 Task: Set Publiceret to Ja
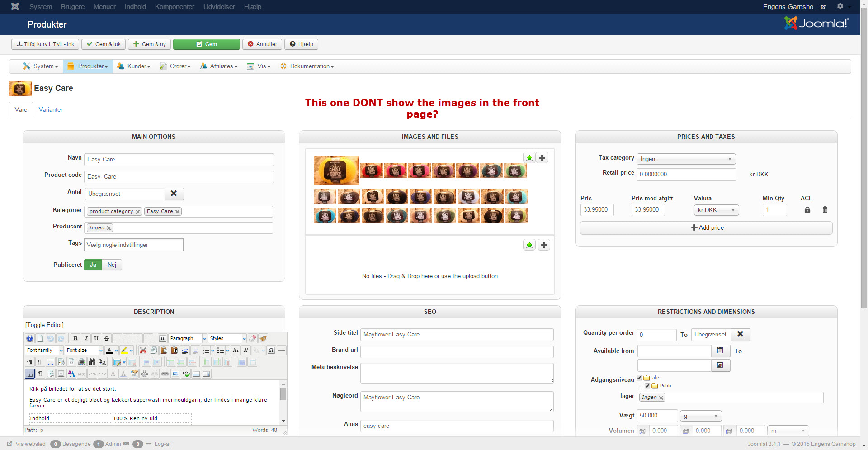tap(93, 265)
